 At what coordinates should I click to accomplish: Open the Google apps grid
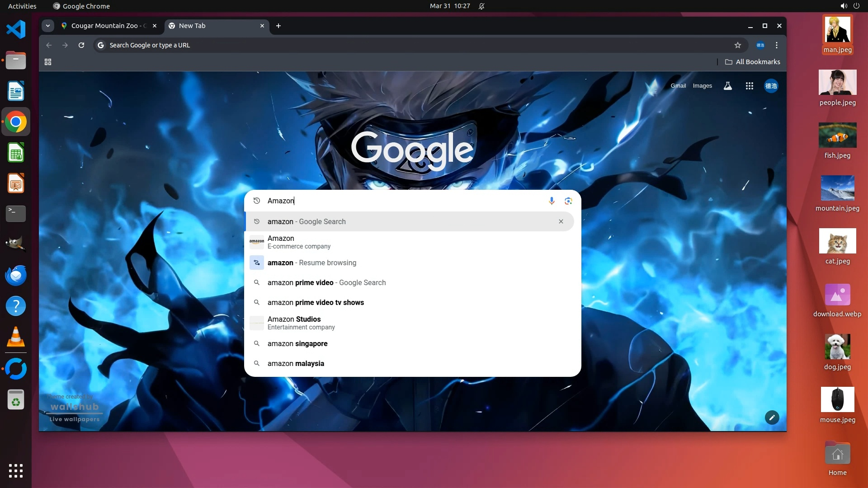(749, 86)
